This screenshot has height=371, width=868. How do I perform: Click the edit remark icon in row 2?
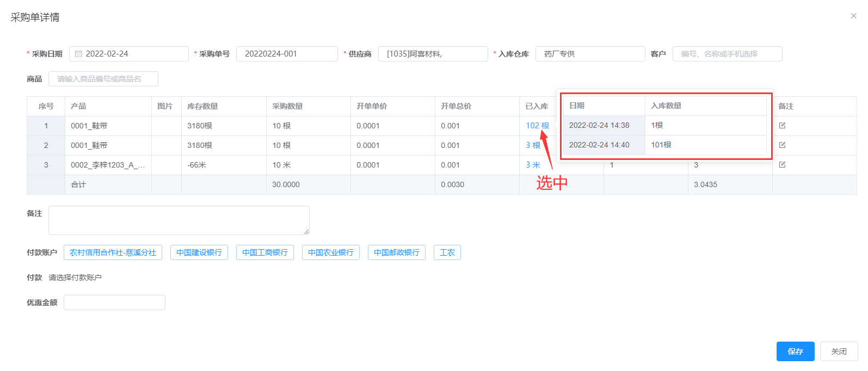pyautogui.click(x=782, y=145)
